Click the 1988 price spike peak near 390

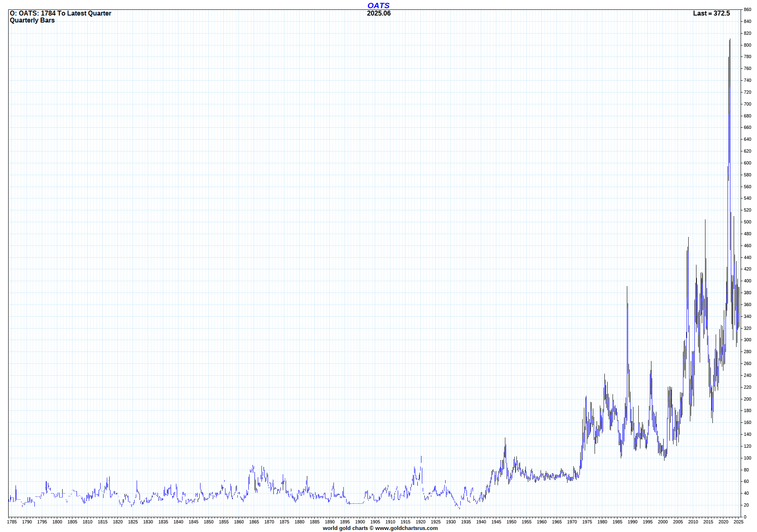pyautogui.click(x=627, y=287)
